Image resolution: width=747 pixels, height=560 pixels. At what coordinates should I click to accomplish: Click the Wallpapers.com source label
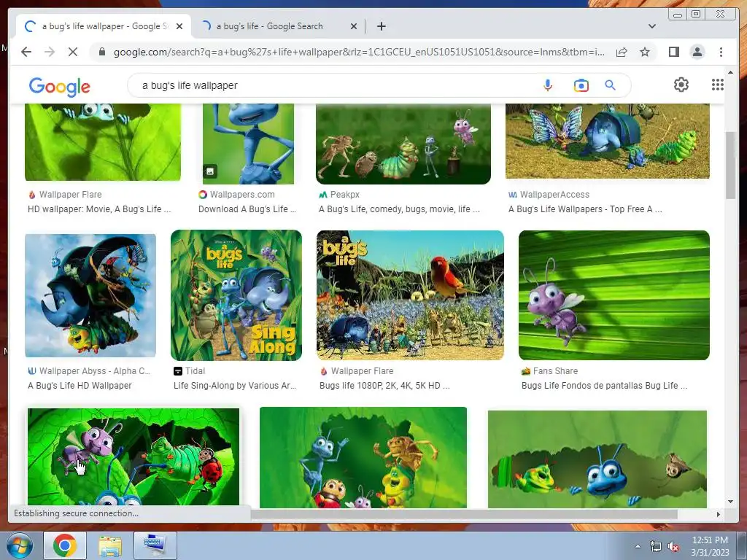pyautogui.click(x=242, y=194)
